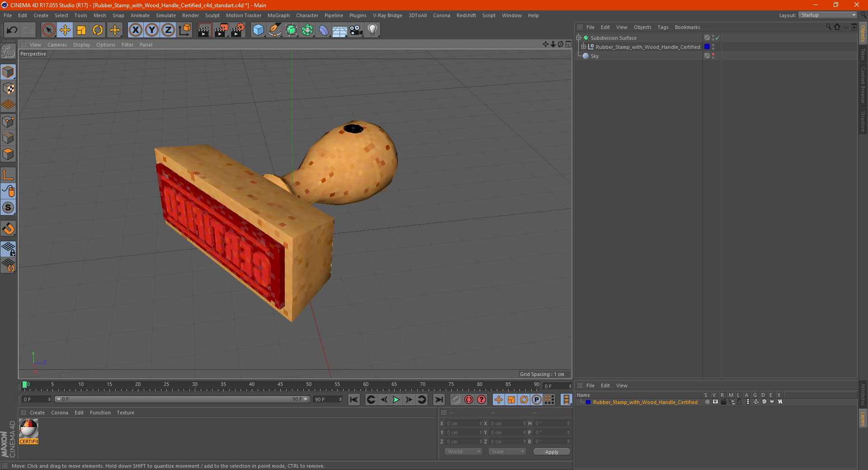868x470 pixels.
Task: Open the Layers vertical tab
Action: point(863,418)
